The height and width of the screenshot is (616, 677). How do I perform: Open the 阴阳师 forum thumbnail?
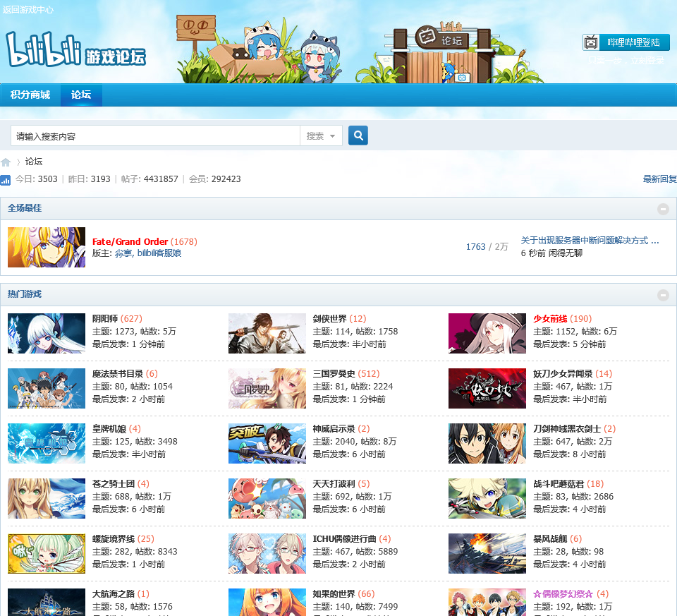click(47, 333)
